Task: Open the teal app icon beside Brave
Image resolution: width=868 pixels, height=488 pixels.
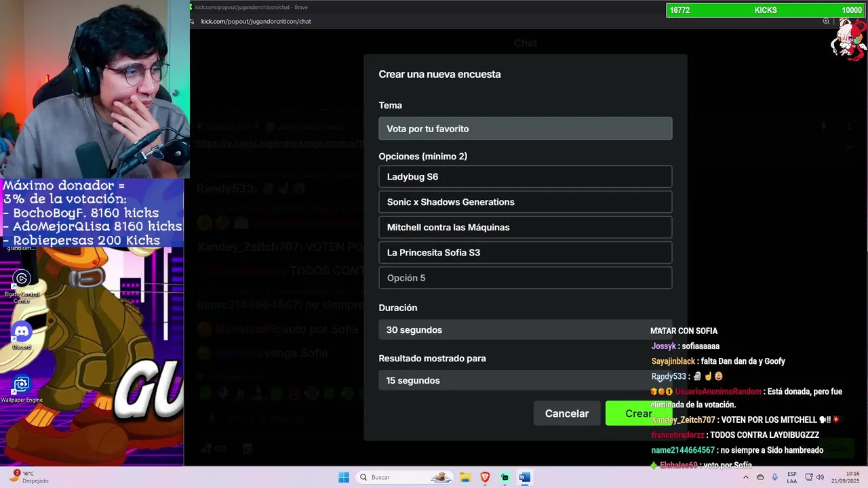Action: [505, 477]
